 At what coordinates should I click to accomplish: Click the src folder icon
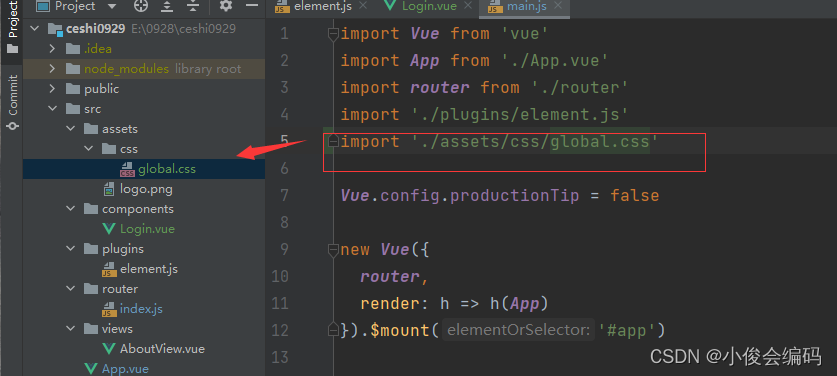pos(73,109)
